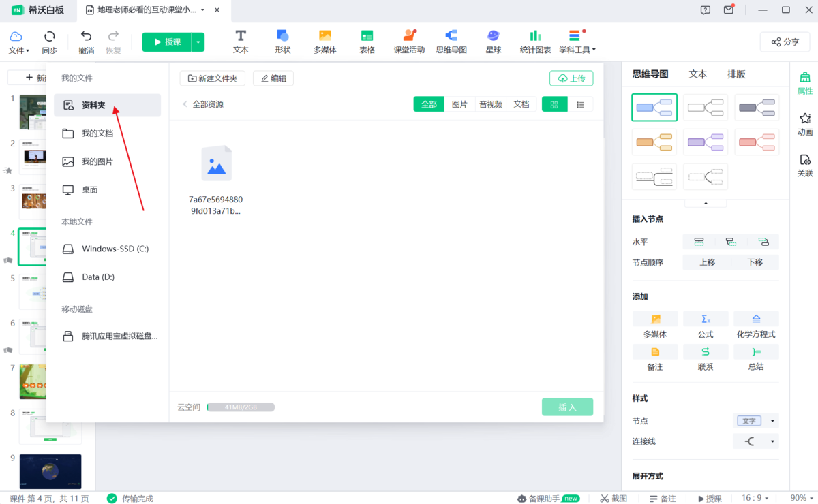Screen dimensions: 818x504
Task: Switch to the 排版 layout tab
Action: tap(736, 74)
